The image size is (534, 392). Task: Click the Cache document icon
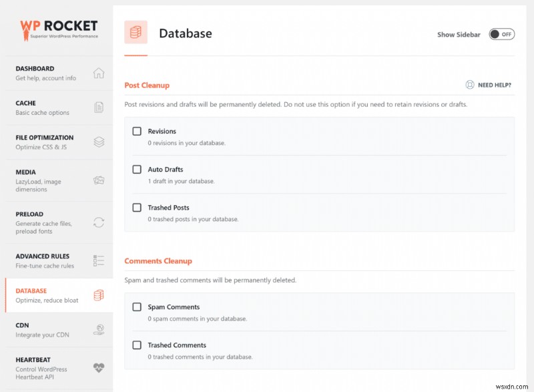[99, 108]
